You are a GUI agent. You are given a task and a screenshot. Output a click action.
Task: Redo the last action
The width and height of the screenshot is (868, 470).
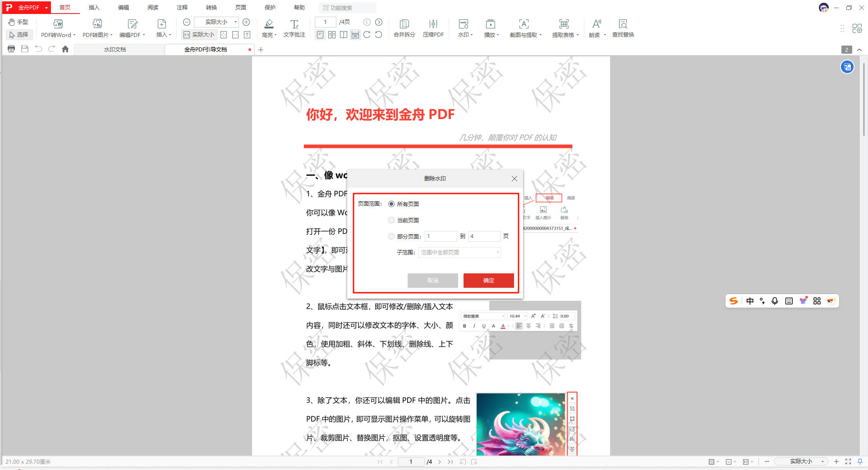pos(52,49)
